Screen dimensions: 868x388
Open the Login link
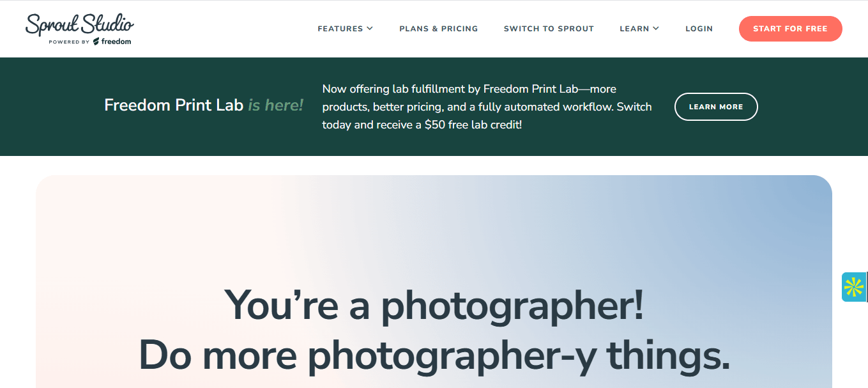click(x=699, y=29)
